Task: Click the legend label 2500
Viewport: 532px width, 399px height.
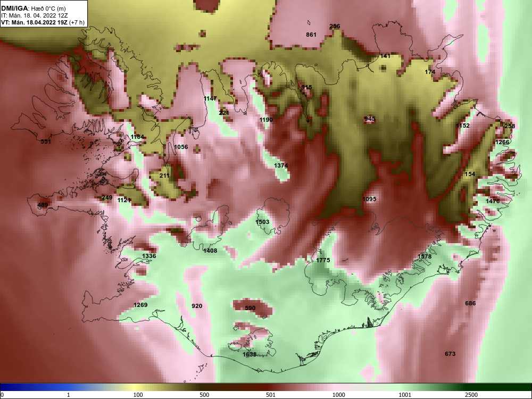Action: point(471,395)
